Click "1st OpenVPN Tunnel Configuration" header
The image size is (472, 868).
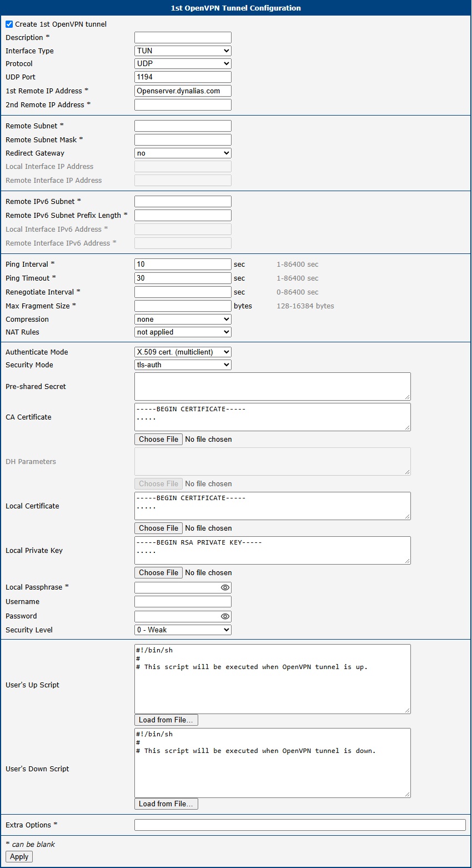[x=236, y=8]
